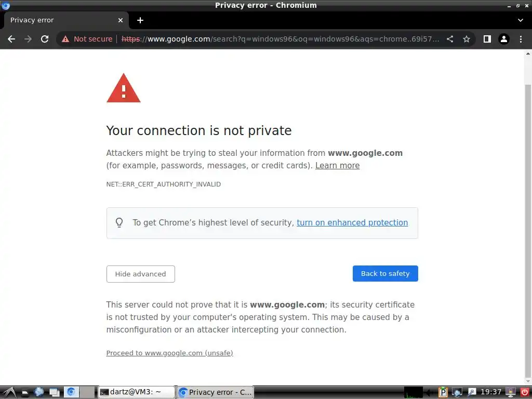
Task: Select Privacy error Chromium taskbar entry
Action: point(216,392)
